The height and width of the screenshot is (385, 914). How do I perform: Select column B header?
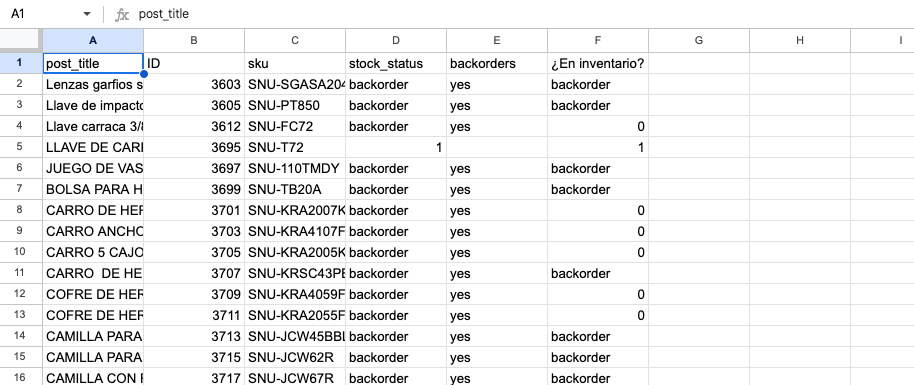[x=194, y=40]
